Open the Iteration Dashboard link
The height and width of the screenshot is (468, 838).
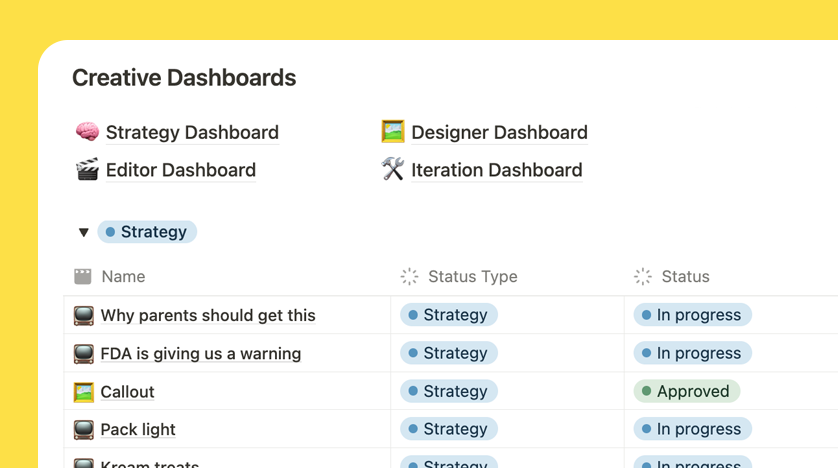pyautogui.click(x=496, y=170)
